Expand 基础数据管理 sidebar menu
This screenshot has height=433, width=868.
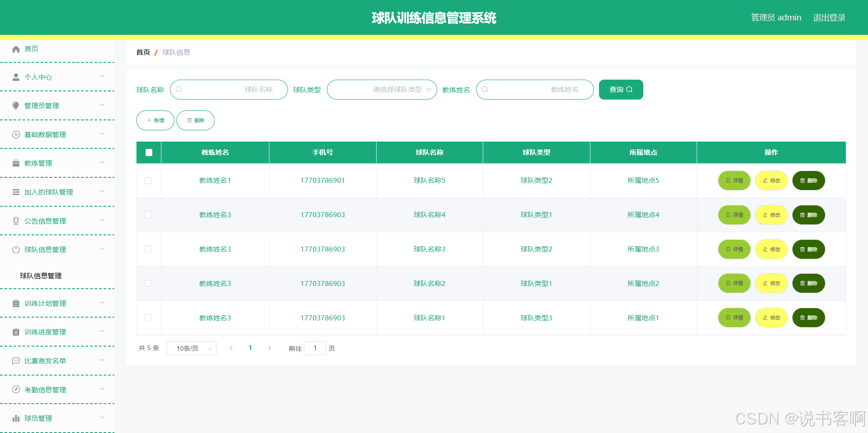pos(102,134)
